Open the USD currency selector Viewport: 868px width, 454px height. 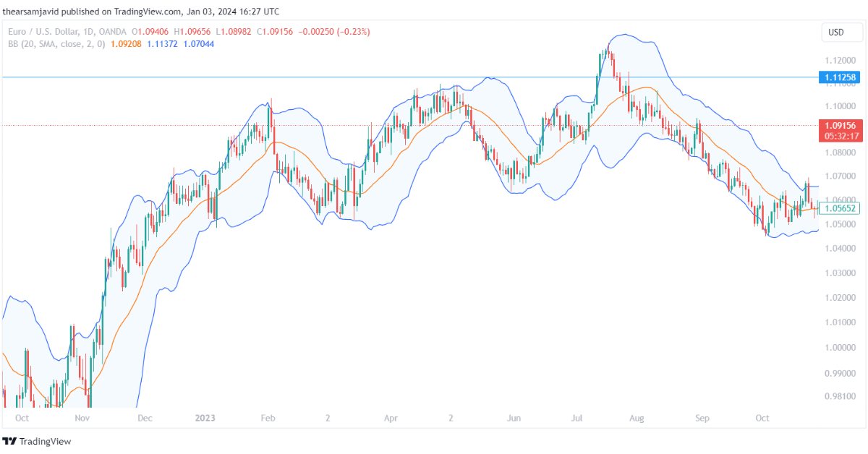[841, 32]
